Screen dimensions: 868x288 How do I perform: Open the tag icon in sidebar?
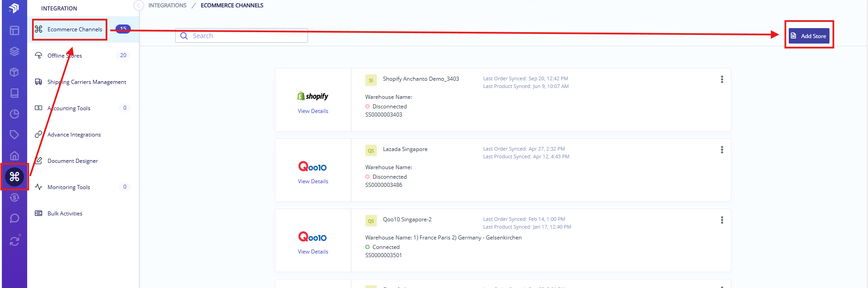click(14, 135)
